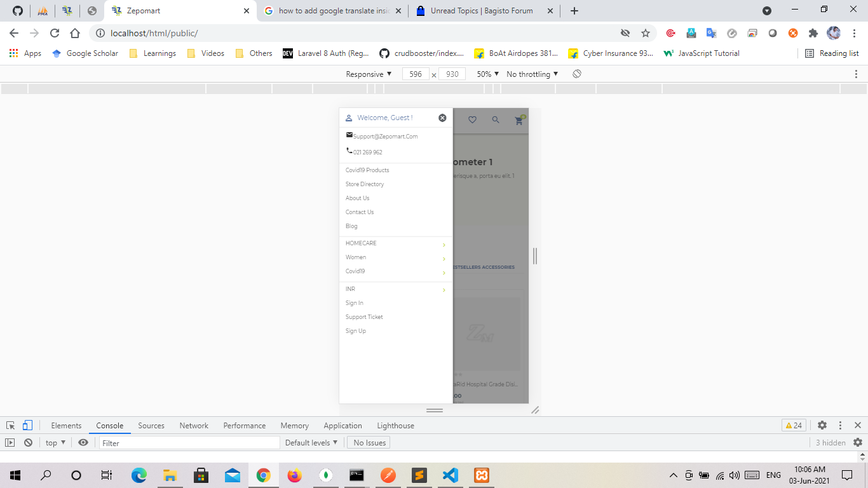Reload the page with the refresh icon
This screenshot has width=868, height=488.
tap(55, 33)
